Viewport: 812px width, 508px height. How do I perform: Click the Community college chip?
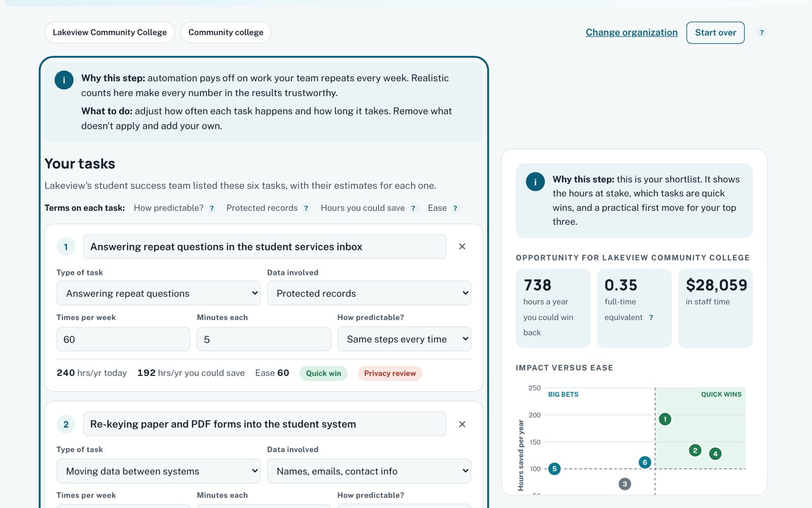pyautogui.click(x=226, y=33)
